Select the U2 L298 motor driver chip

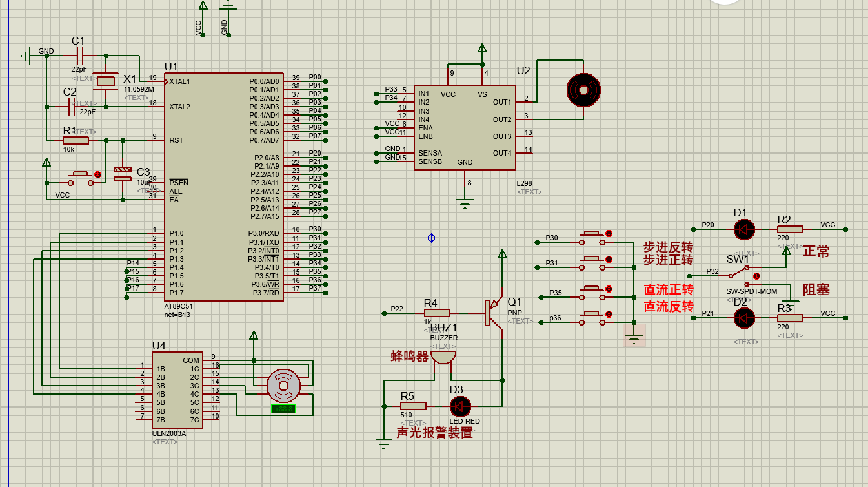pos(464,127)
